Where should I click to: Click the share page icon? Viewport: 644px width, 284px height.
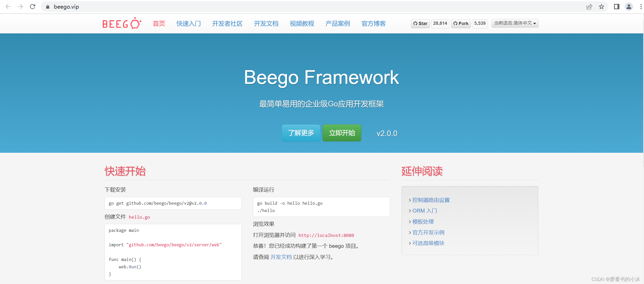589,7
